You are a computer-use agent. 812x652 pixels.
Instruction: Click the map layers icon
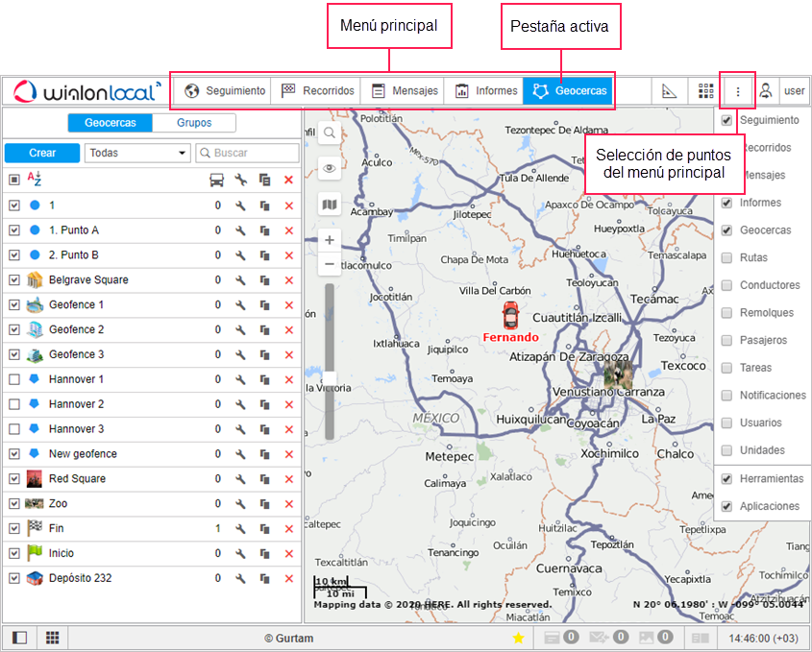click(329, 204)
